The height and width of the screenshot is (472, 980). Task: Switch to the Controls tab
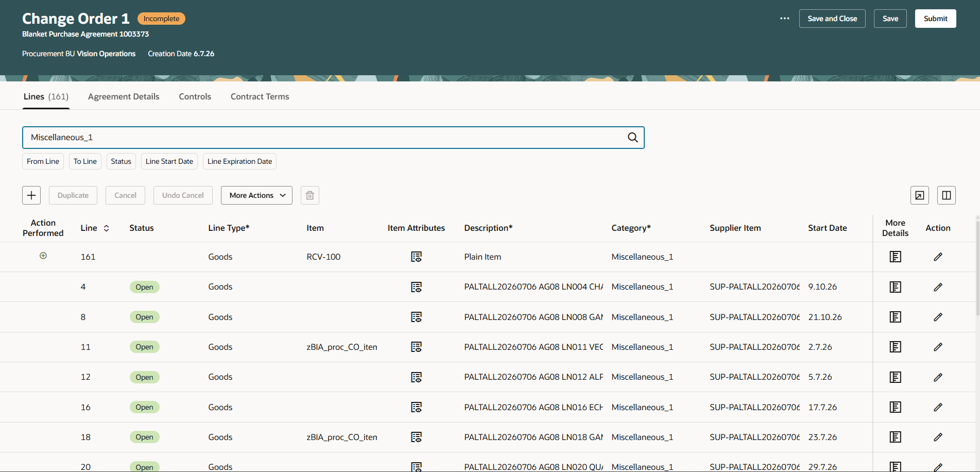tap(195, 96)
